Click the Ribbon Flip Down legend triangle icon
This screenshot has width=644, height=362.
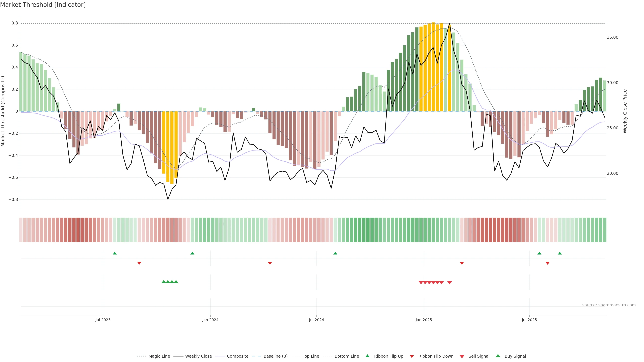[412, 356]
